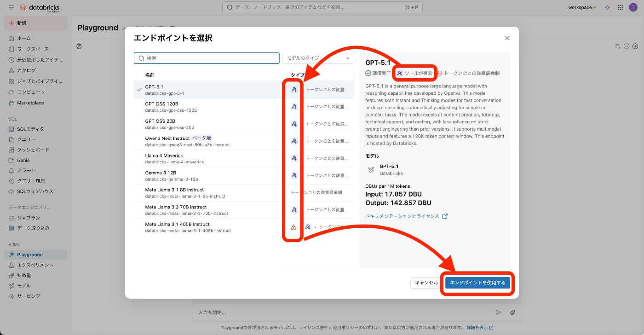Viewport: 644px width, 335px height.
Task: Click the 準備完了 status badge
Action: tap(378, 73)
